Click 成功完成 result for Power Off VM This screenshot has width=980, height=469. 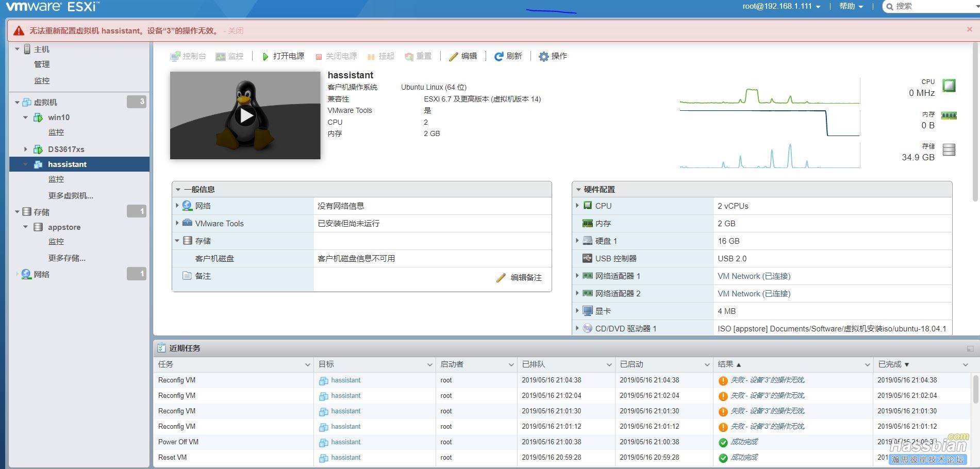tap(744, 442)
